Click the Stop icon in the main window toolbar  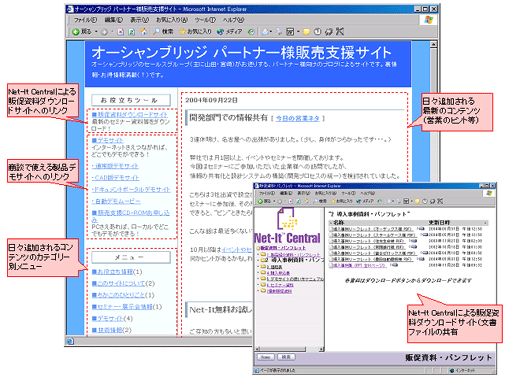(x=120, y=32)
